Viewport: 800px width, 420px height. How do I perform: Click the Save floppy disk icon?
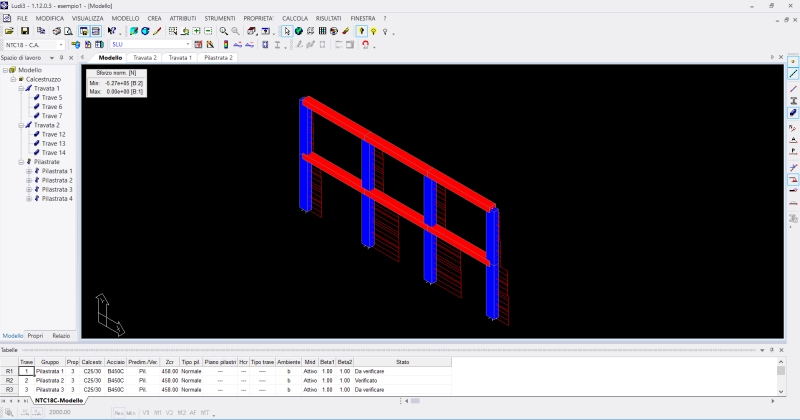25,31
